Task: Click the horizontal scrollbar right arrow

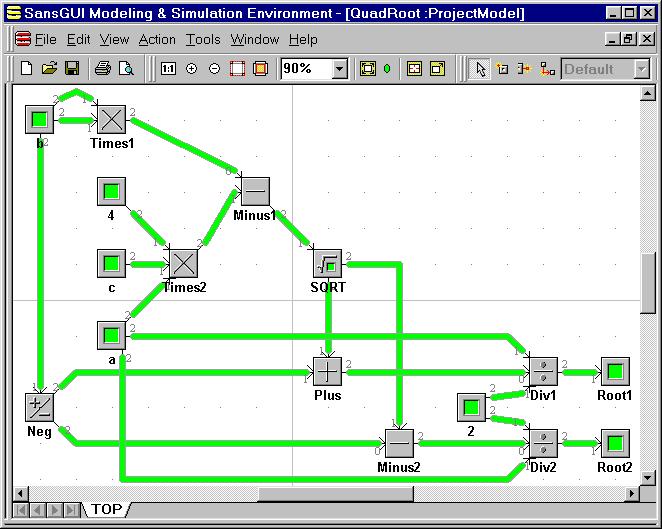Action: [631, 494]
